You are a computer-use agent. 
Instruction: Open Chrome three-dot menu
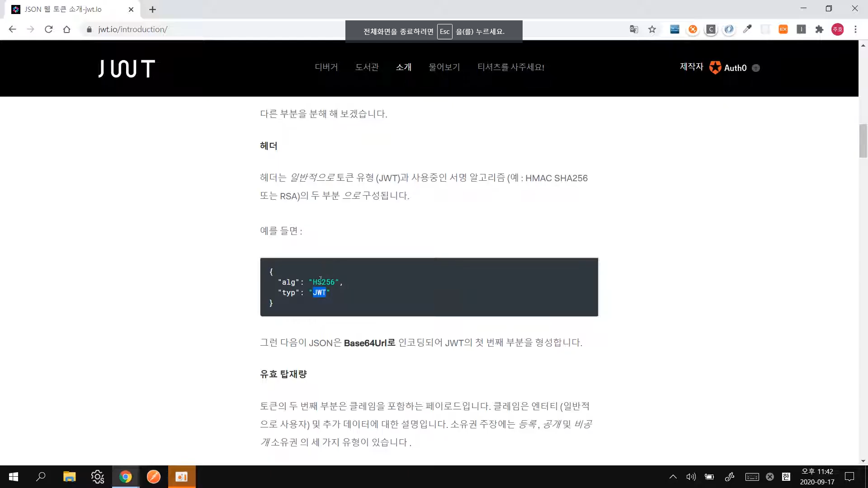[855, 29]
